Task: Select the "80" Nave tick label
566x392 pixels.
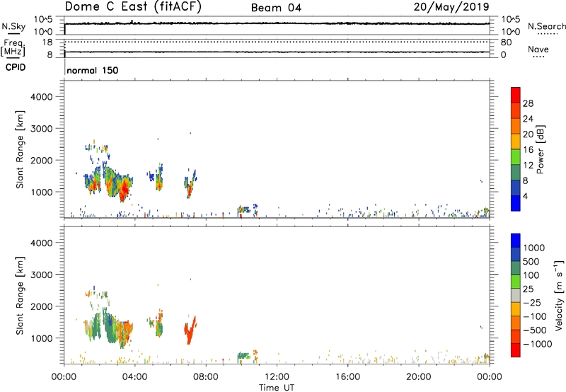Action: coord(506,42)
